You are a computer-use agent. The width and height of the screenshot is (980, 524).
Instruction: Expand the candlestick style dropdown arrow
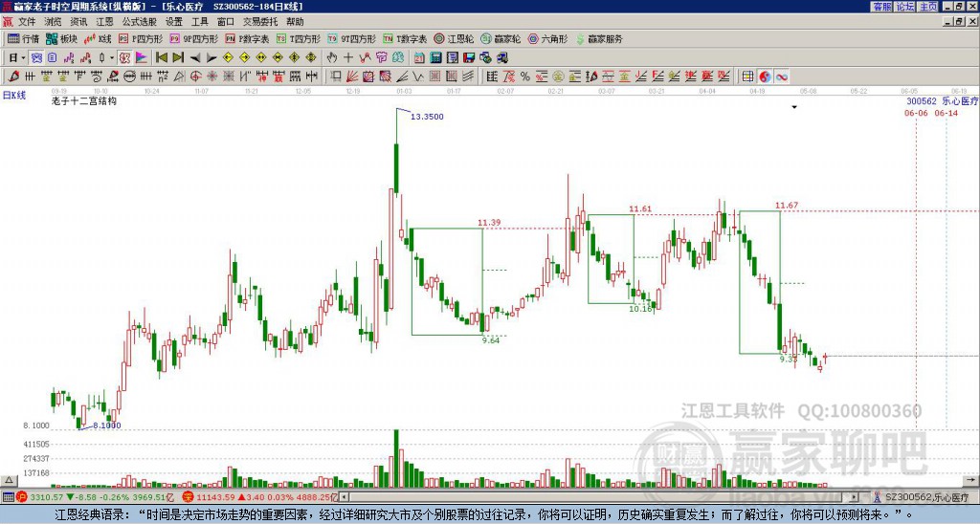click(x=112, y=57)
